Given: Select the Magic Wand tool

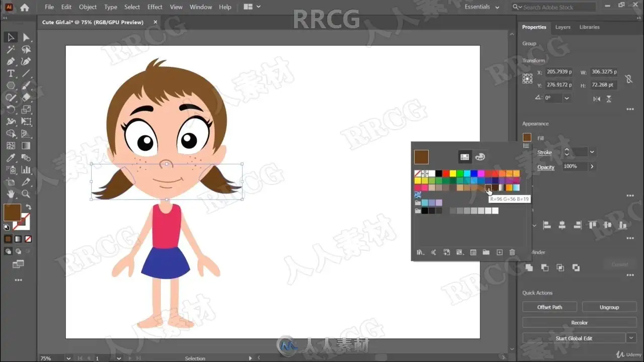Looking at the screenshot, I should [11, 49].
